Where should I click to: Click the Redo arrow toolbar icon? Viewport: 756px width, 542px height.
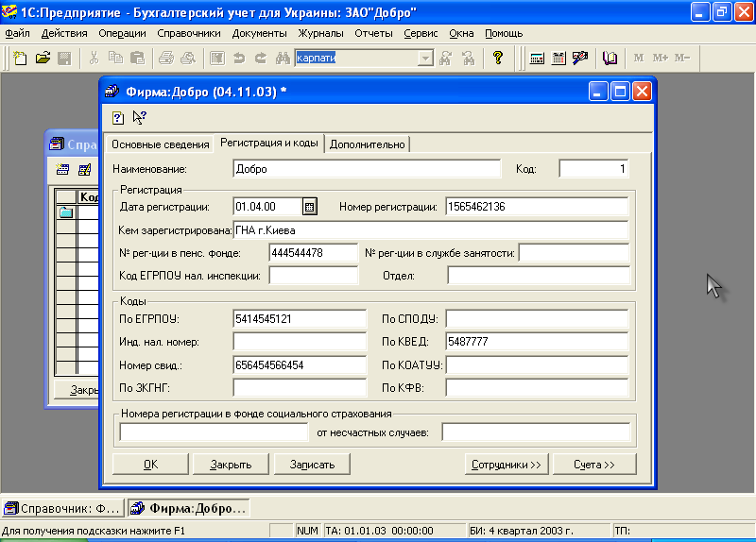[261, 59]
